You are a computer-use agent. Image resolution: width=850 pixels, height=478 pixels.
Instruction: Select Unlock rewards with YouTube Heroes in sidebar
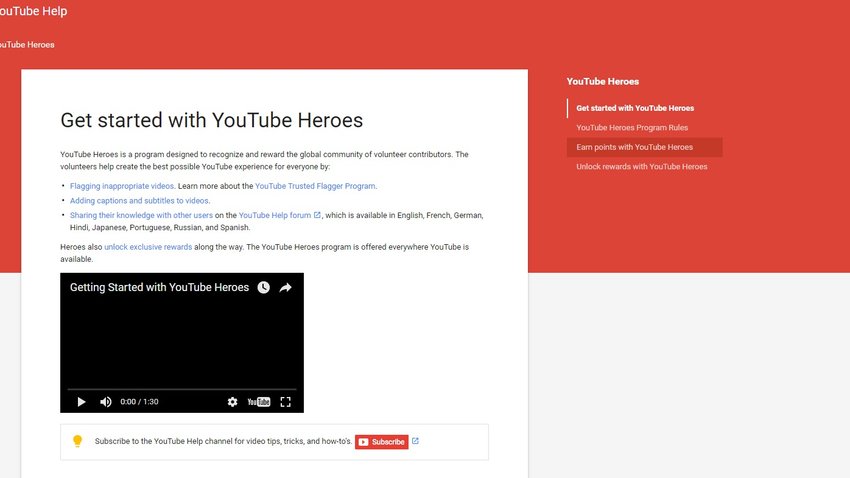[642, 166]
